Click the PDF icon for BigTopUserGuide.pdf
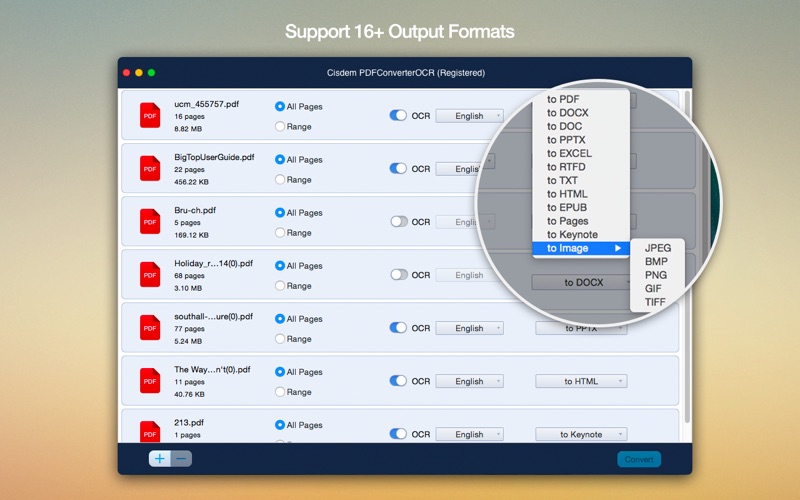 pos(150,168)
